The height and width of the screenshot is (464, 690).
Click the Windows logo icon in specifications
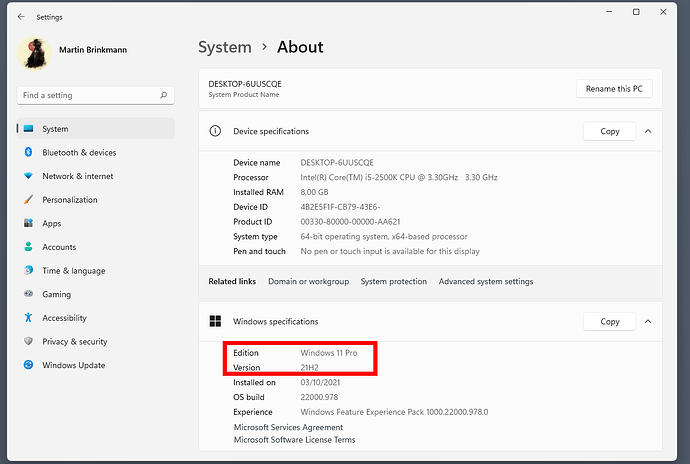tap(215, 321)
